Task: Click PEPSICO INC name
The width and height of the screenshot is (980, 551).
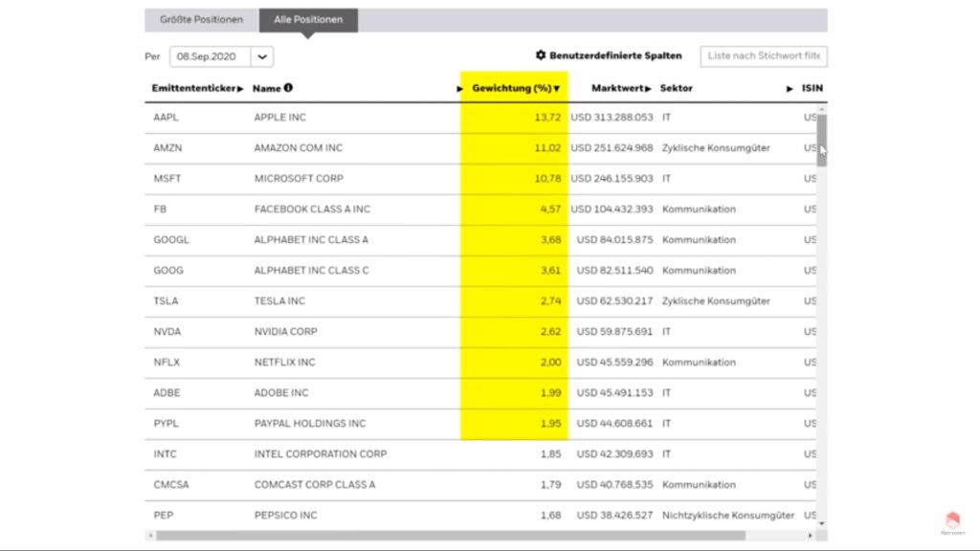Action: coord(285,516)
